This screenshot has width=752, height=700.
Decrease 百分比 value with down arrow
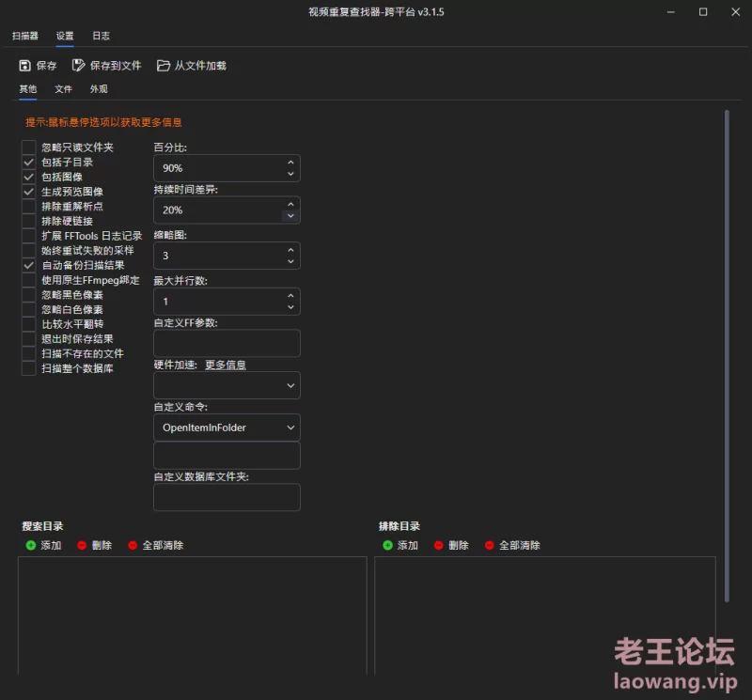pos(290,174)
